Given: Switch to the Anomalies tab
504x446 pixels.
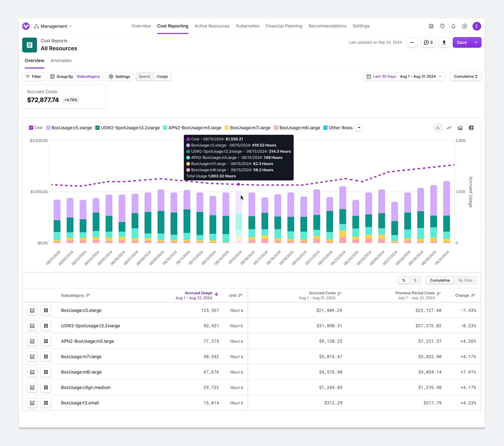Looking at the screenshot, I should [61, 61].
